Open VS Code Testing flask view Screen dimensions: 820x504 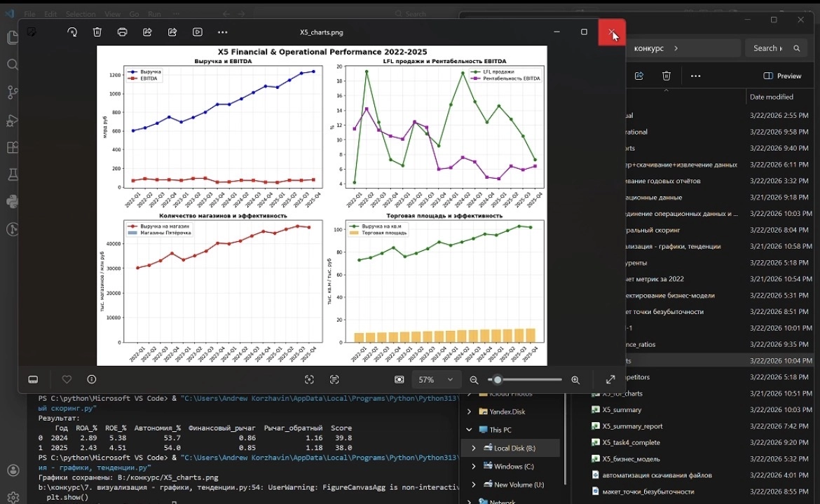pos(13,175)
